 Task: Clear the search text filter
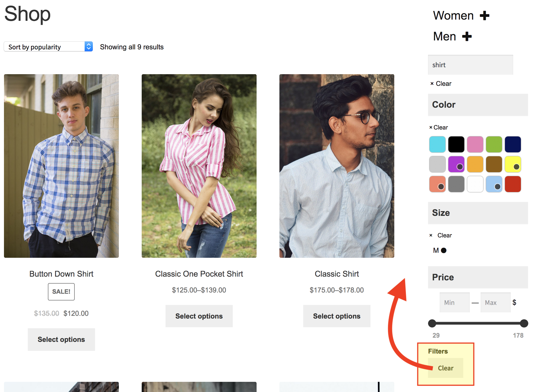pos(441,84)
